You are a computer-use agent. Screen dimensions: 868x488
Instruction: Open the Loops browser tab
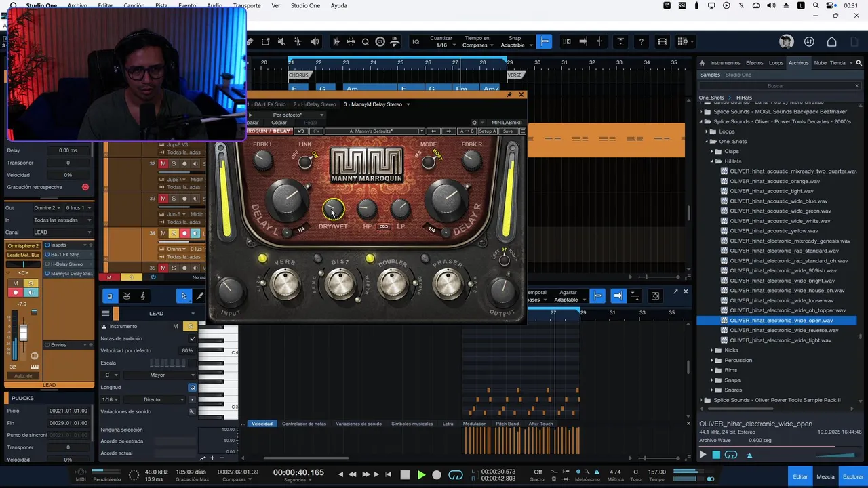(776, 63)
